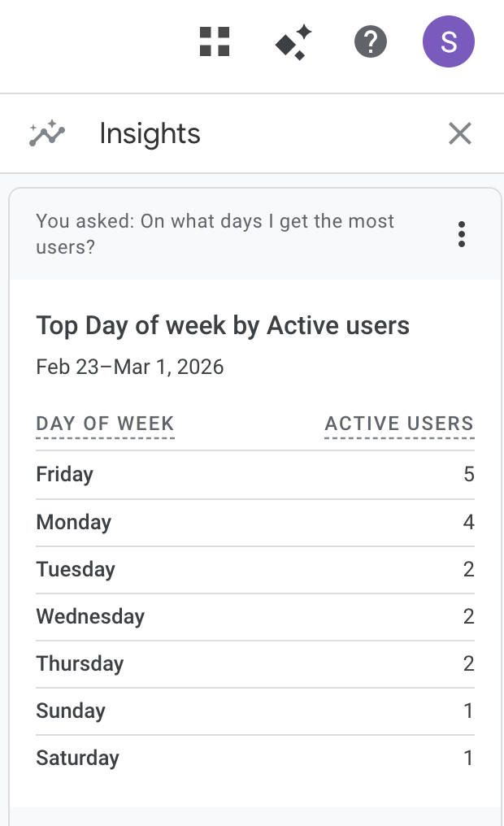Click the Insights panel title
Viewport: 504px width, 826px height.
150,133
